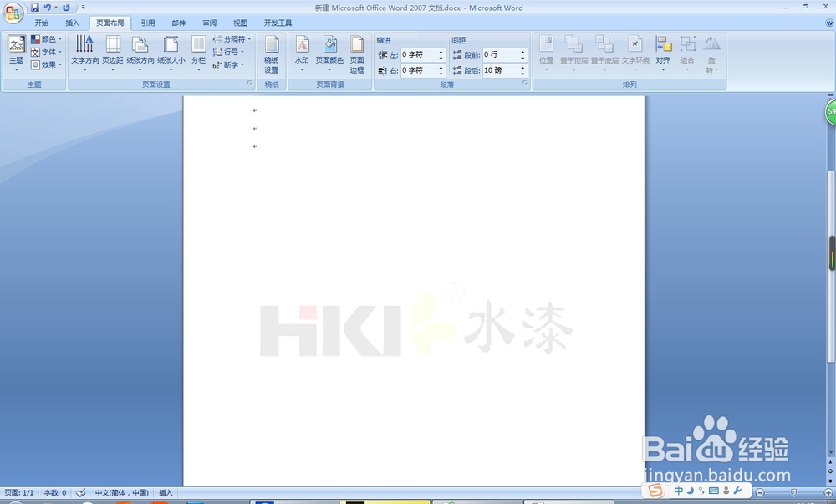Screen dimensions: 836x504
Task: Undo last action in quick access toolbar
Action: (x=48, y=8)
